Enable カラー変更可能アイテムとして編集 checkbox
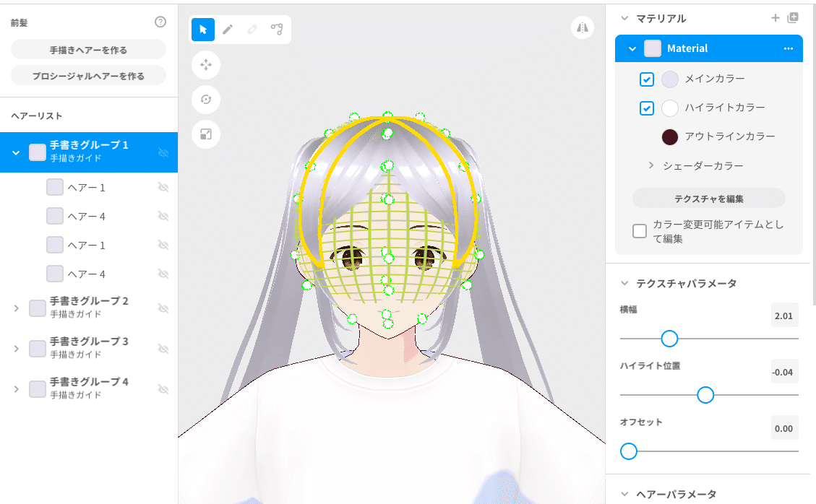The image size is (816, 504). [640, 231]
